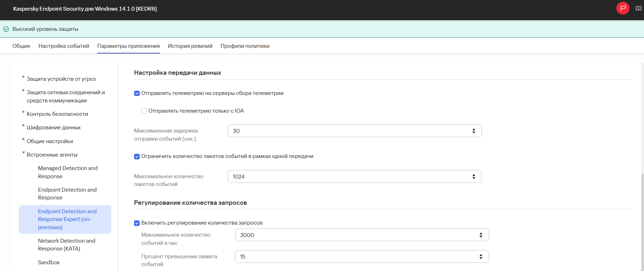Click the 'Kaspersky Endpoint Security' window title text
Viewport: 644px width, 271px height.
[85, 9]
